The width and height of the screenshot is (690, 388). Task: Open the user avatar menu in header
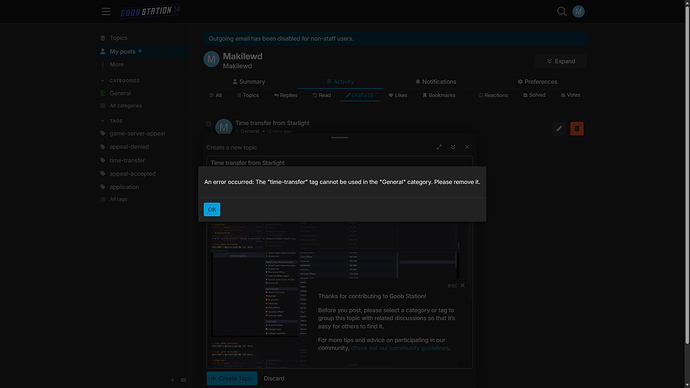click(x=578, y=11)
